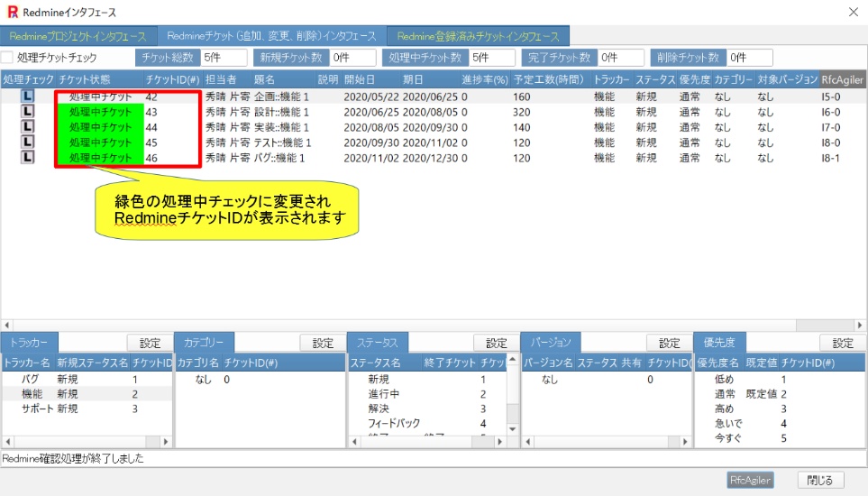Toggle the 処理チケットチェック checkbox
868x496 pixels.
coord(7,57)
